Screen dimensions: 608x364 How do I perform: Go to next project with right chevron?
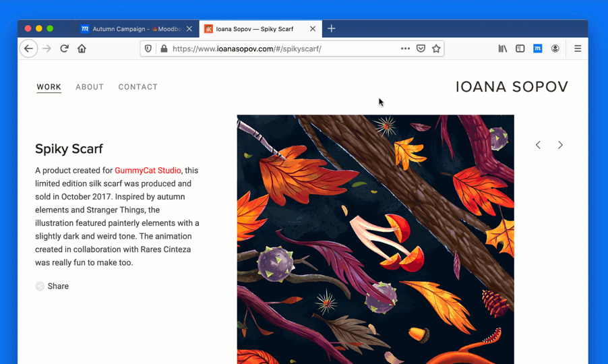(560, 145)
